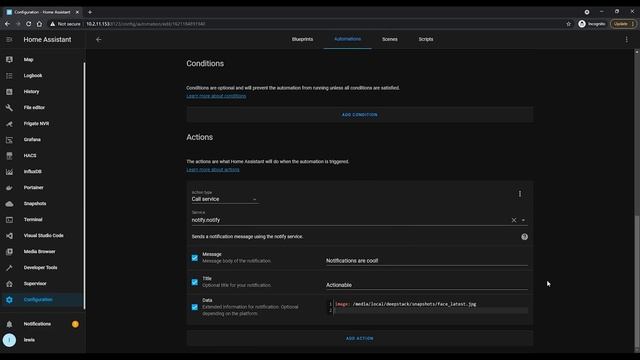
Task: Open the Portainer icon
Action: pyautogui.click(x=9, y=188)
